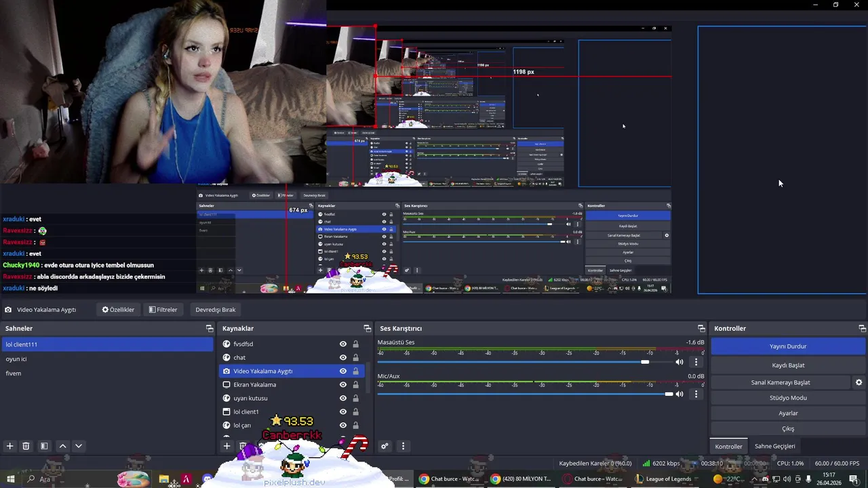Hide the uyarı kutusu source
The height and width of the screenshot is (488, 868).
coord(343,399)
